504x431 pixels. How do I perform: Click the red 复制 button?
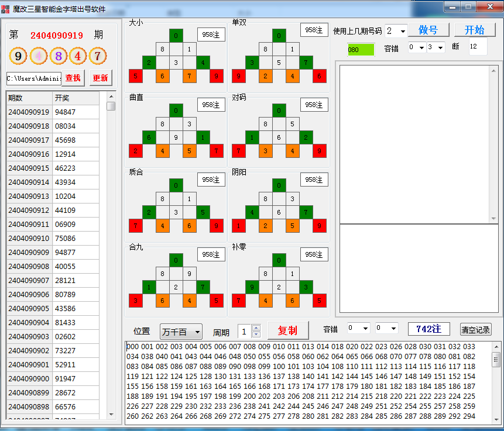coord(287,330)
